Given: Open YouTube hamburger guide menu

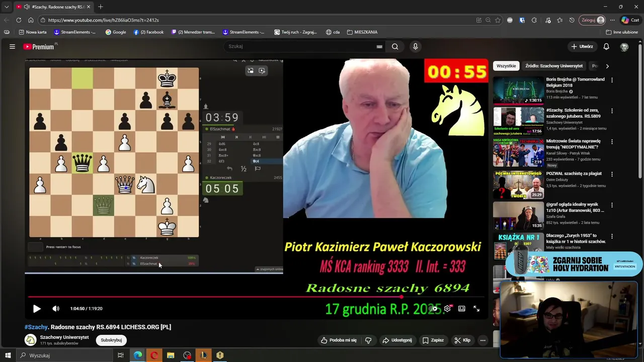Looking at the screenshot, I should pyautogui.click(x=12, y=46).
